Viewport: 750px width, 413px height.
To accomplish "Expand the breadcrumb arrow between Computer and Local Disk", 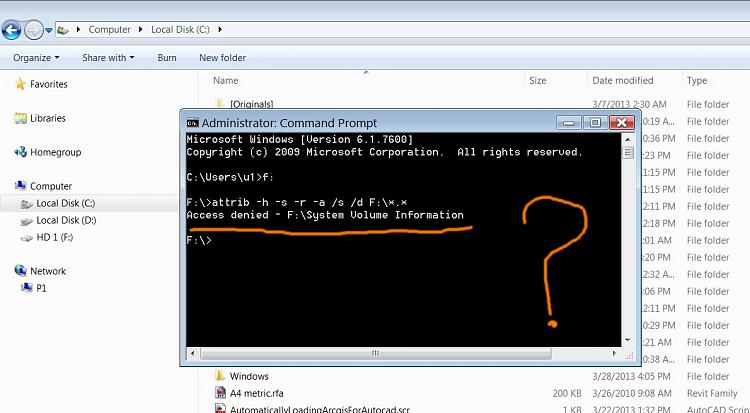I will (x=141, y=30).
